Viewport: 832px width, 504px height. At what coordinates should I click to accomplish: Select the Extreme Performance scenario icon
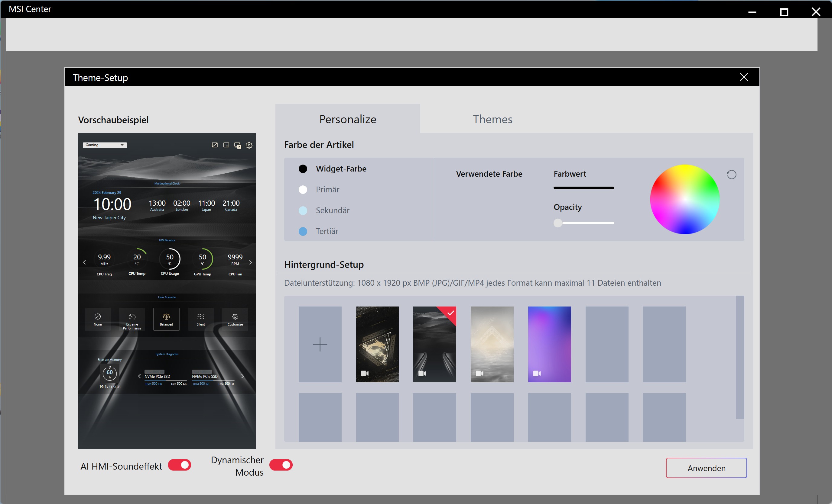[x=132, y=319]
